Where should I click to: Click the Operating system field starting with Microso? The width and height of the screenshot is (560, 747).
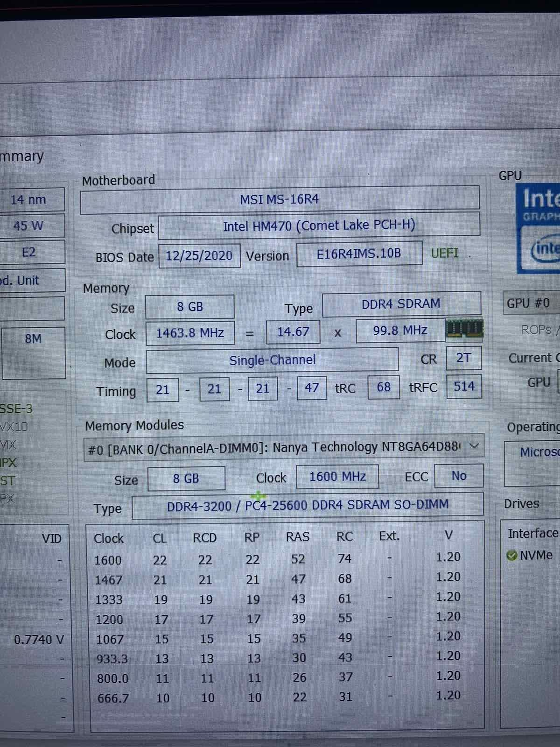point(532,464)
